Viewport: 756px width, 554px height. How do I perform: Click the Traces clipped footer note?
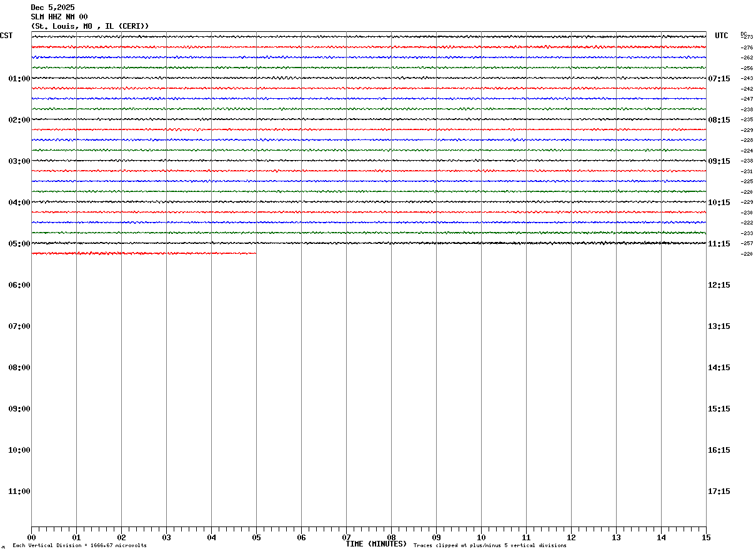[490, 546]
